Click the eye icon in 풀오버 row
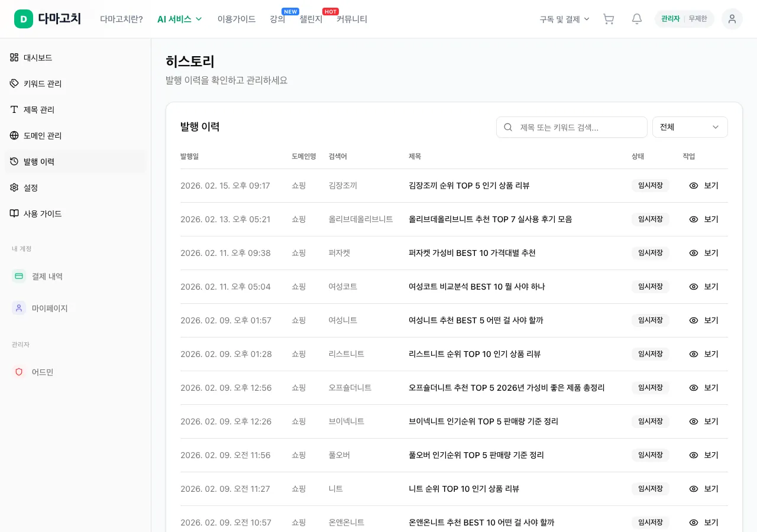The height and width of the screenshot is (532, 757). (x=694, y=455)
